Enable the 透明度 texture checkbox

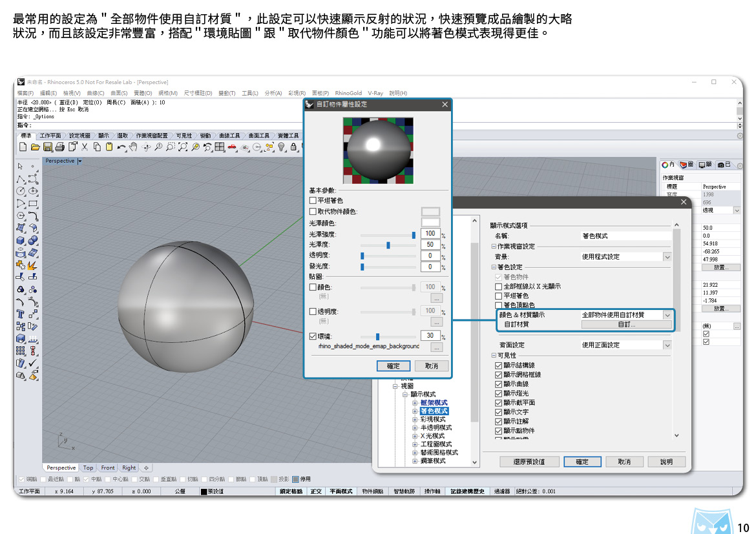(x=313, y=311)
